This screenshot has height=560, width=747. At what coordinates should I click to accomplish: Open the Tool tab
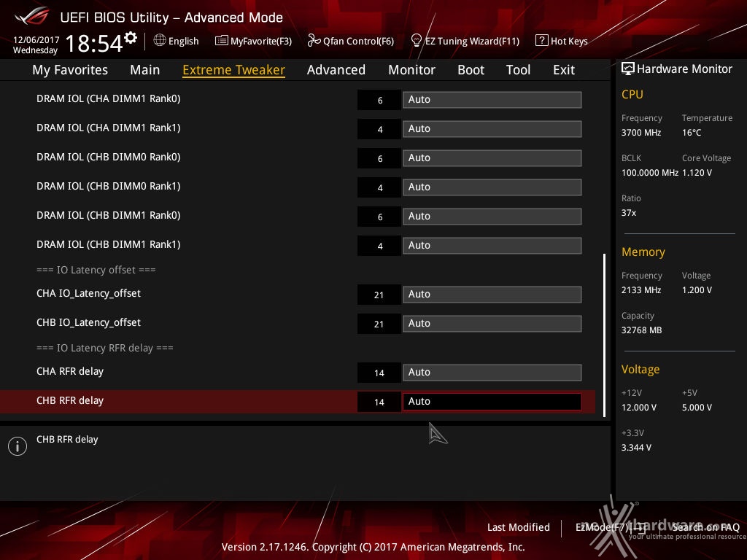519,70
